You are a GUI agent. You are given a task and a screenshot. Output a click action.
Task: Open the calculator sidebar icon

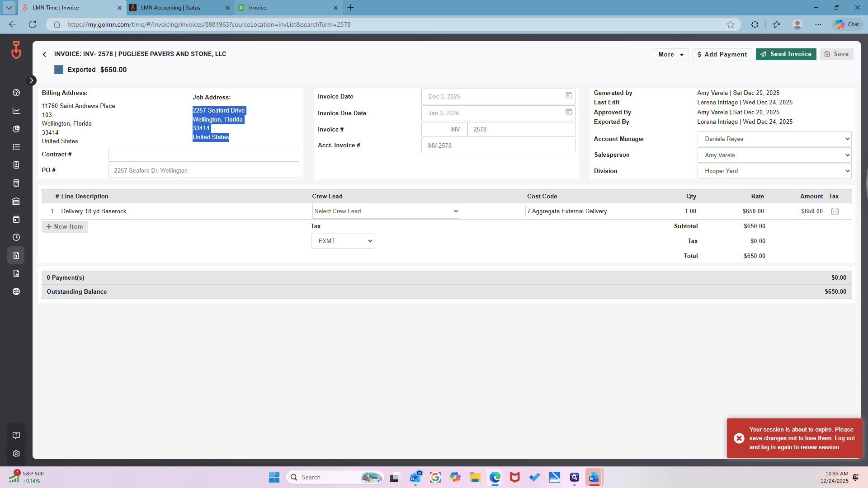tap(16, 183)
